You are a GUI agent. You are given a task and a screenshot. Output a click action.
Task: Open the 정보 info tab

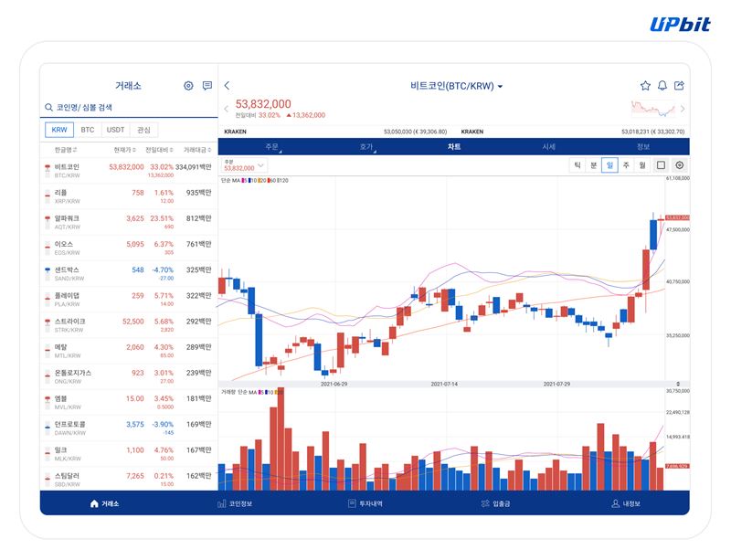[x=643, y=147]
